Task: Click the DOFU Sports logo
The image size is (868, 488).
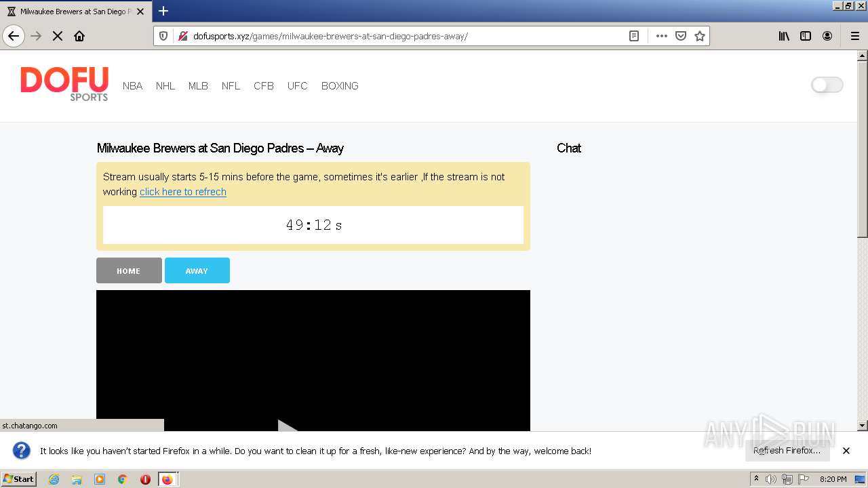Action: 64,84
